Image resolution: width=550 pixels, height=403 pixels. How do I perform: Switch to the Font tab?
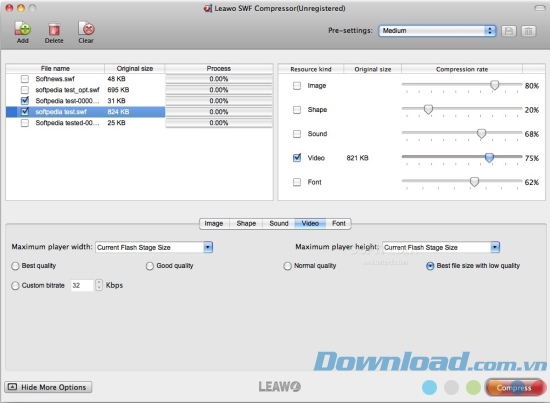(x=338, y=223)
